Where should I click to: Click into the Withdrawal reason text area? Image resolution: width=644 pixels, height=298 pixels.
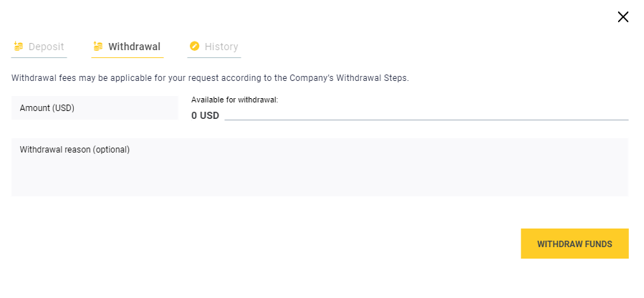click(x=319, y=172)
